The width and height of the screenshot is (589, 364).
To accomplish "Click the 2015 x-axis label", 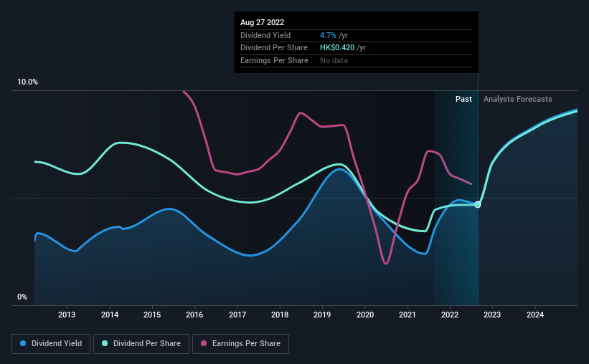I will point(152,315).
